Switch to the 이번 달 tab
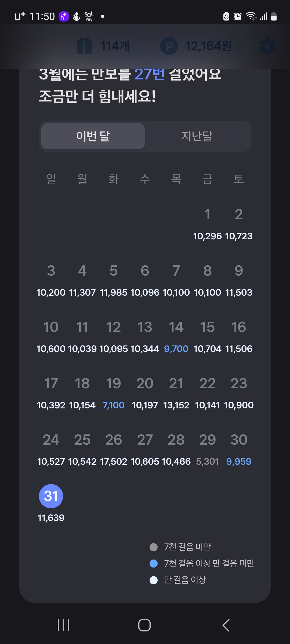The image size is (290, 644). point(93,136)
